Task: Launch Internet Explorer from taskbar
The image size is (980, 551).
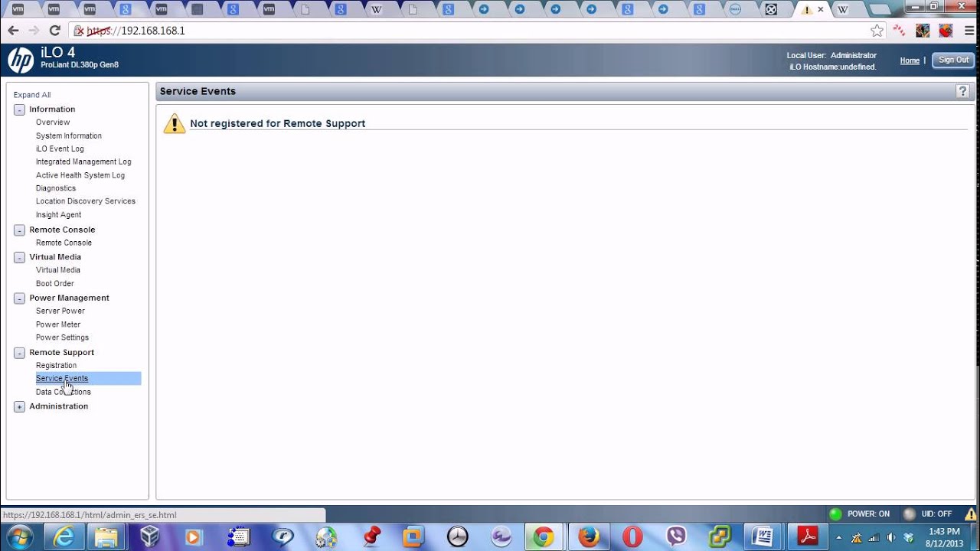Action: pos(64,536)
